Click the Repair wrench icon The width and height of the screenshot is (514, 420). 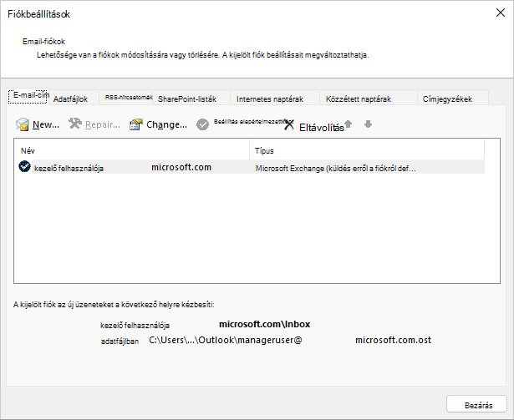coord(75,124)
